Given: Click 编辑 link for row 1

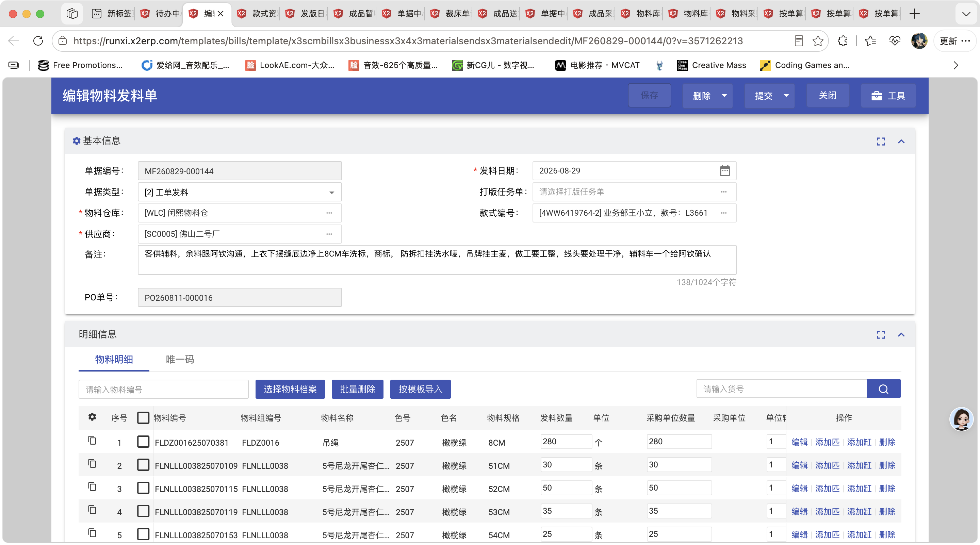Looking at the screenshot, I should pyautogui.click(x=799, y=442).
